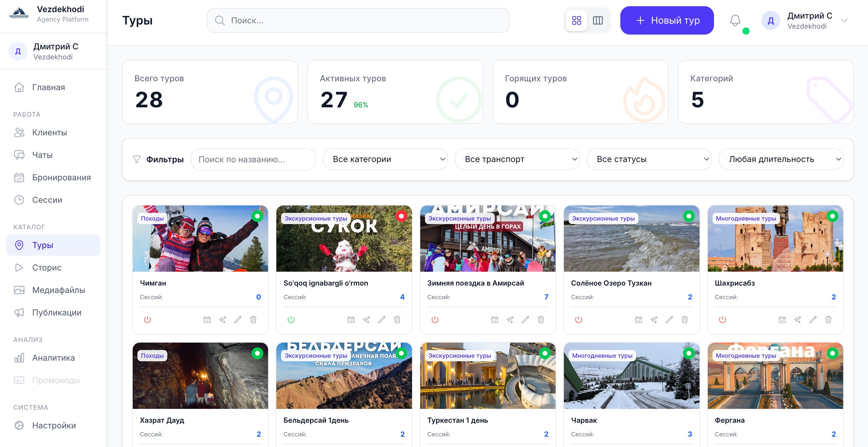868x447 pixels.
Task: Toggle the power switch on the Чимган tour
Action: pyautogui.click(x=147, y=320)
